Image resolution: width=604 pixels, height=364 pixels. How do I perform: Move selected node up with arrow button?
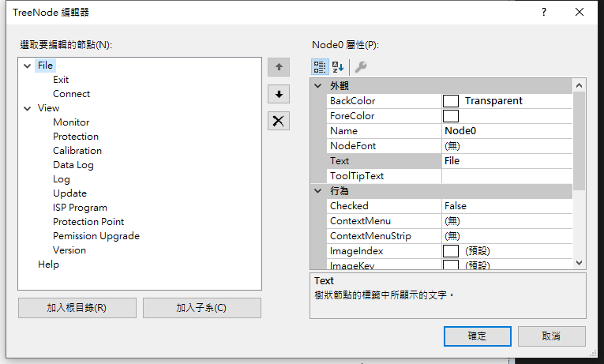click(279, 67)
